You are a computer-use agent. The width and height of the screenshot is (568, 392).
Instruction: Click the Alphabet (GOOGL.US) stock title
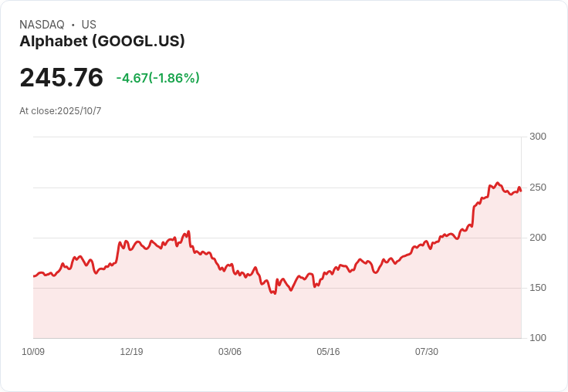click(x=102, y=42)
